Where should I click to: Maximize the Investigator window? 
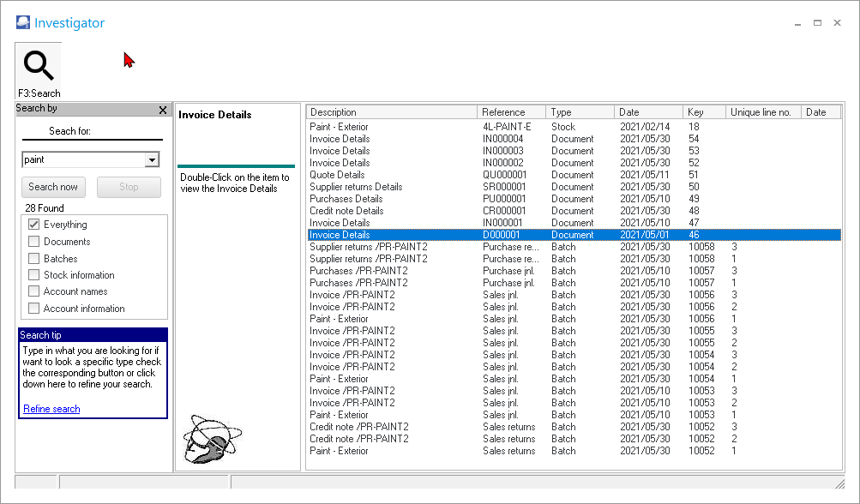pos(817,23)
